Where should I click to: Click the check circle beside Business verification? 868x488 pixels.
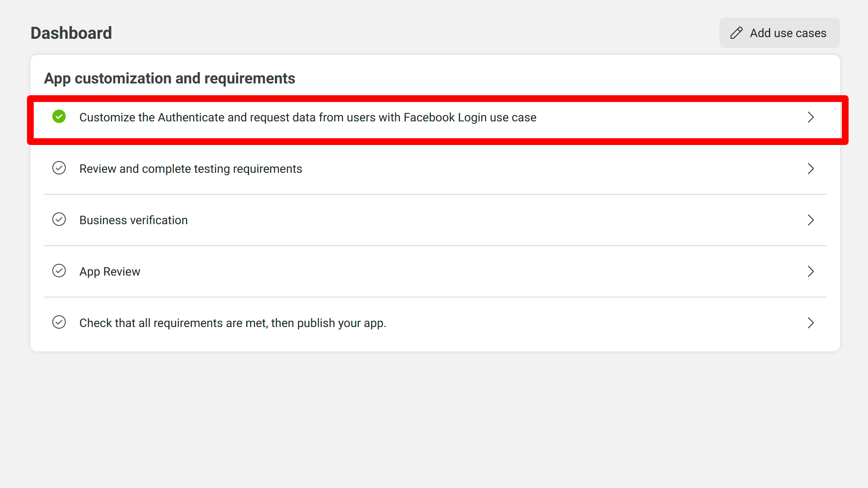[x=59, y=220]
